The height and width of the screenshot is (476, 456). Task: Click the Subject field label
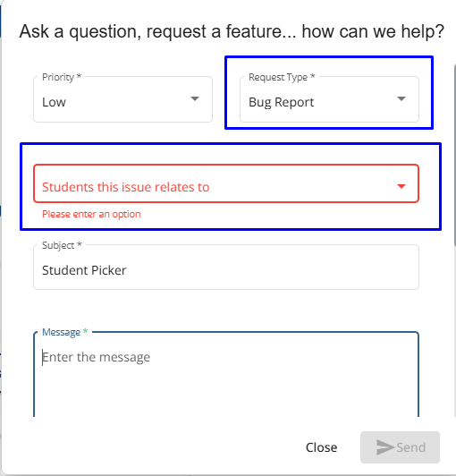point(62,245)
